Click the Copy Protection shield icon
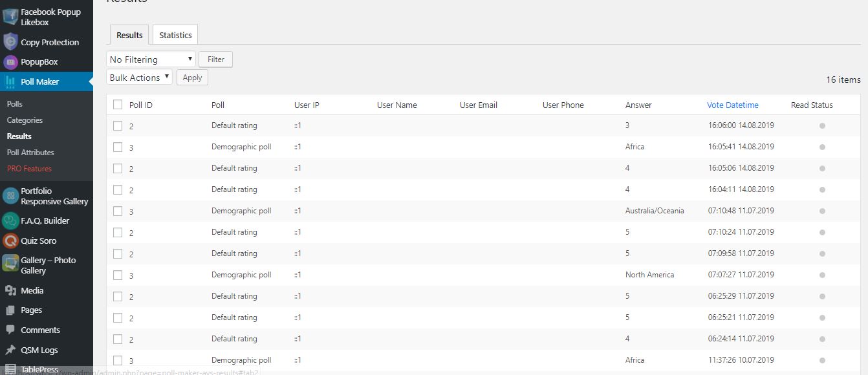Viewport: 868px width, 375px height. (x=10, y=42)
